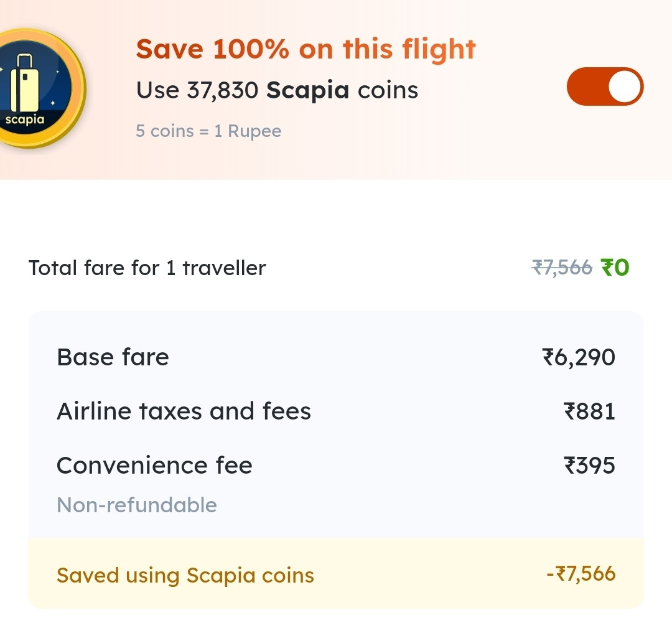Tap the "Save 100% on this flight" heading

tap(306, 49)
